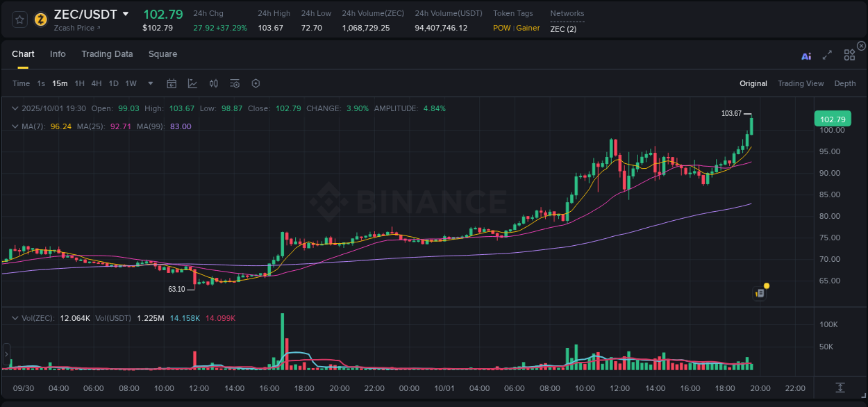Open the Zcash Price link in the header
The height and width of the screenshot is (407, 868).
coord(73,28)
